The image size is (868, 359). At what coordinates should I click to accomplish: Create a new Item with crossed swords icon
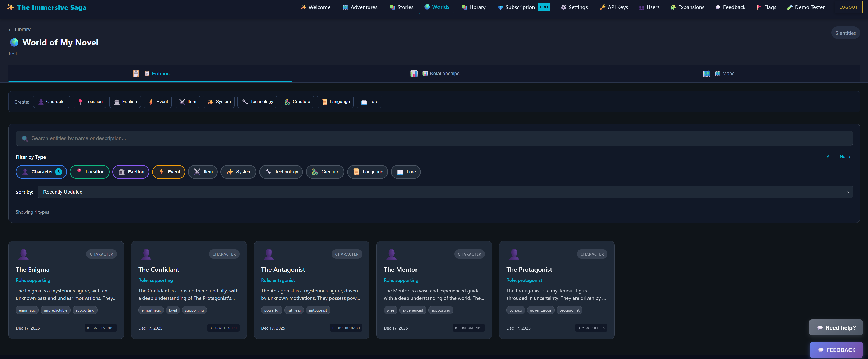pyautogui.click(x=187, y=102)
